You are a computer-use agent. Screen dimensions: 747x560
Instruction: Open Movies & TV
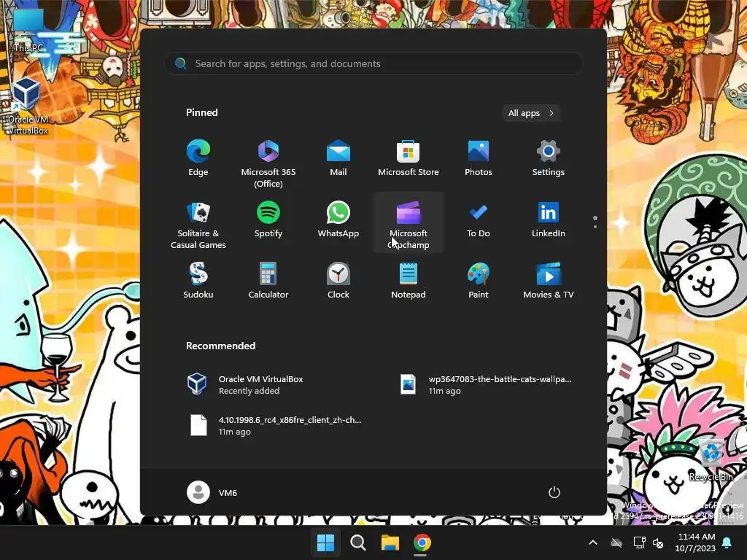pos(549,281)
